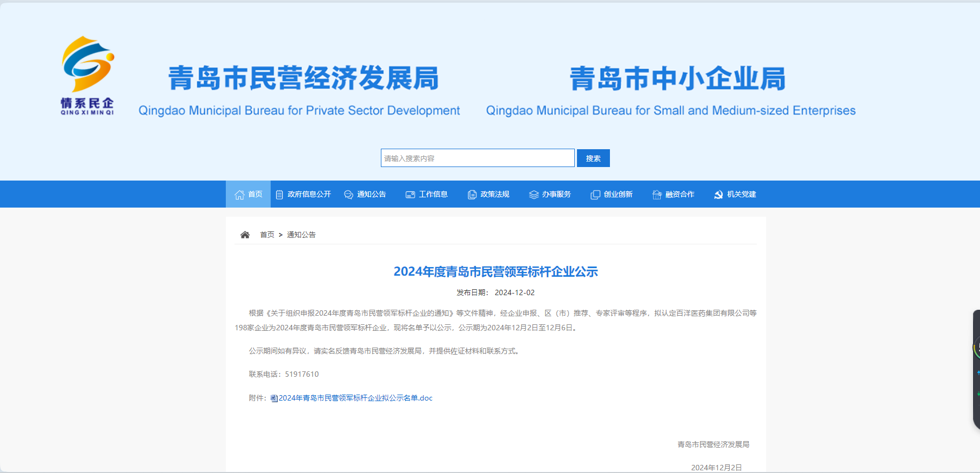The width and height of the screenshot is (980, 473).
Task: Open the 通知公告 menu item
Action: pos(371,194)
